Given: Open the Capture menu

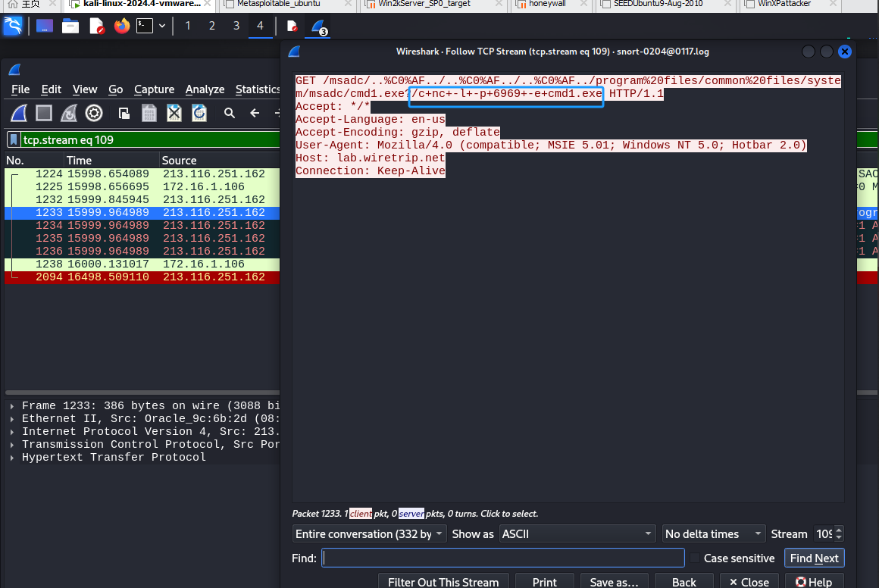Looking at the screenshot, I should click(154, 89).
